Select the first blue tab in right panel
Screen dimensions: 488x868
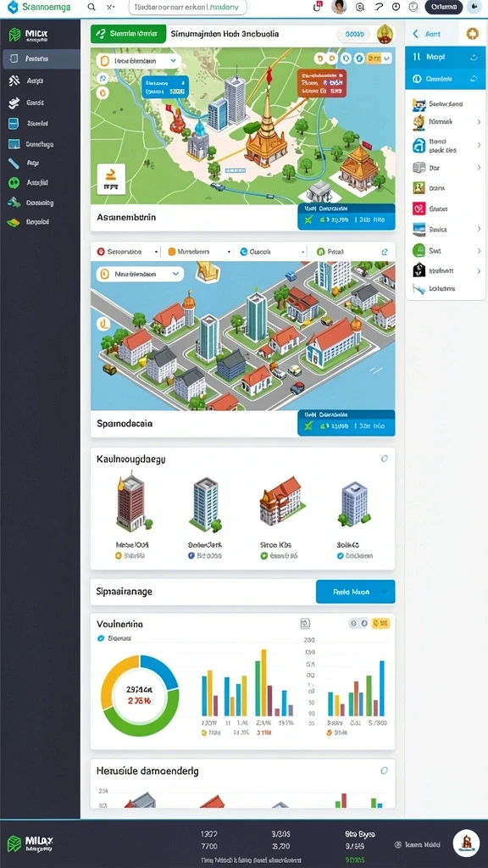coord(445,57)
